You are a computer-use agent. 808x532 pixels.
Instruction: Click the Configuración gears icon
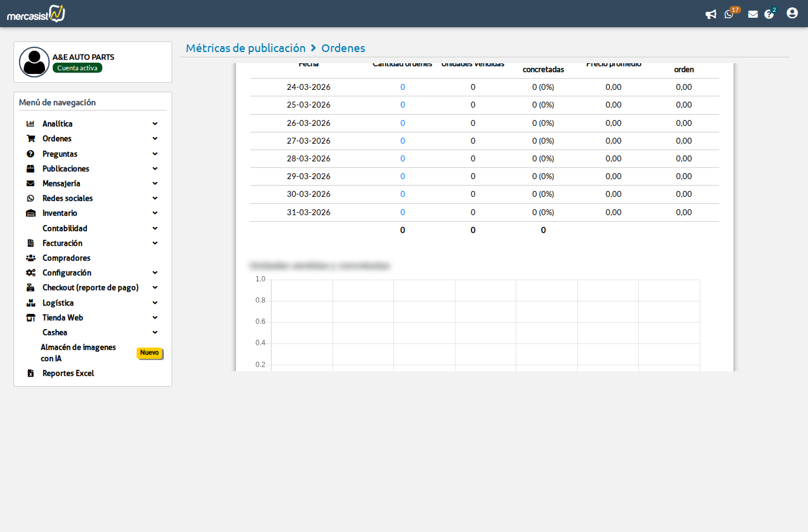point(31,273)
